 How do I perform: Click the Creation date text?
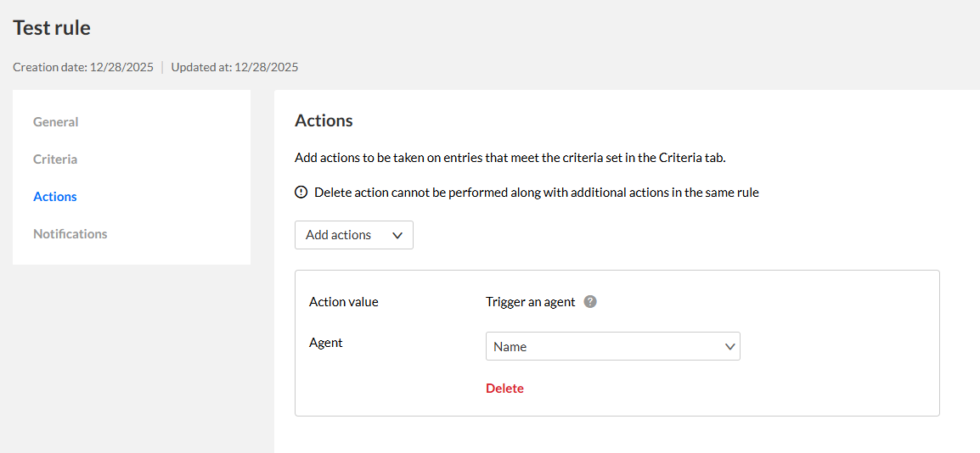[83, 67]
